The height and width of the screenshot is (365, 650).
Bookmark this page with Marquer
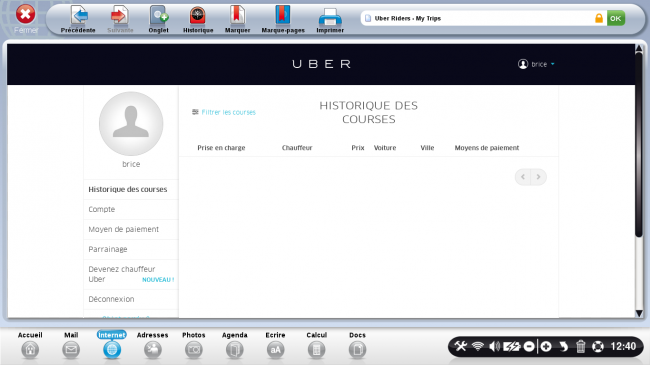click(237, 16)
